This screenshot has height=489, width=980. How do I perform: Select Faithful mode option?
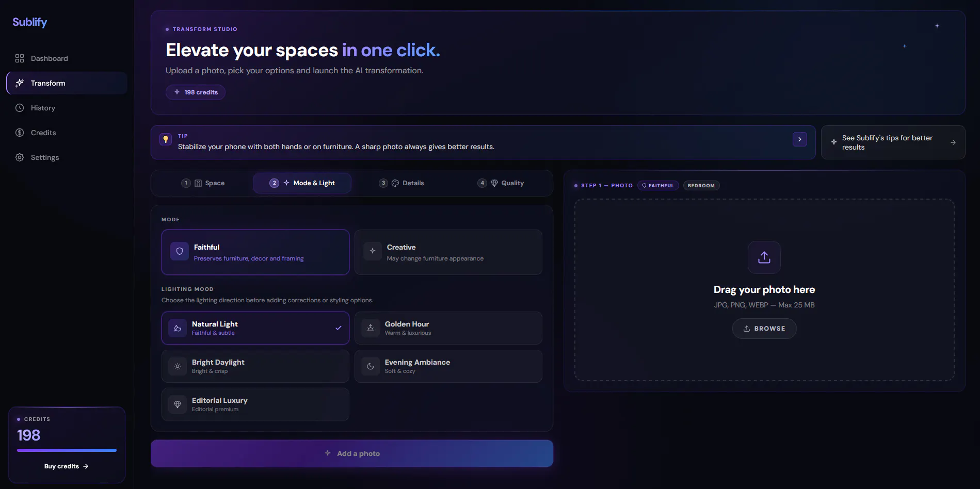pyautogui.click(x=255, y=252)
